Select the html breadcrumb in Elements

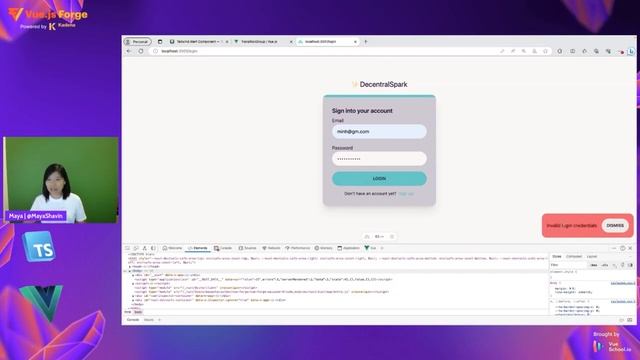tap(128, 312)
